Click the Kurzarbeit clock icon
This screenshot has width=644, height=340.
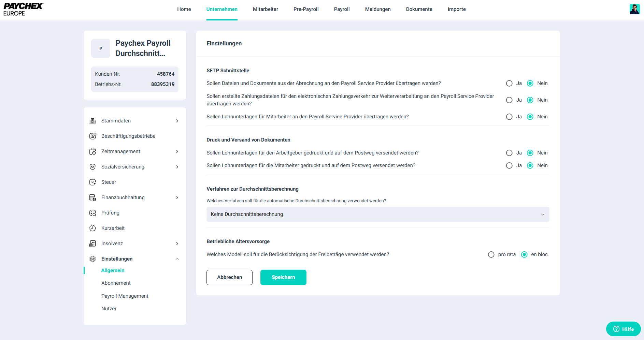[x=92, y=228]
